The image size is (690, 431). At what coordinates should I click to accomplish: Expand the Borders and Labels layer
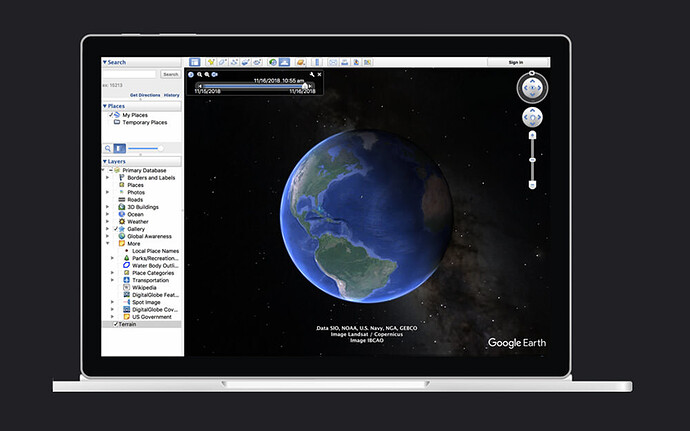(107, 177)
